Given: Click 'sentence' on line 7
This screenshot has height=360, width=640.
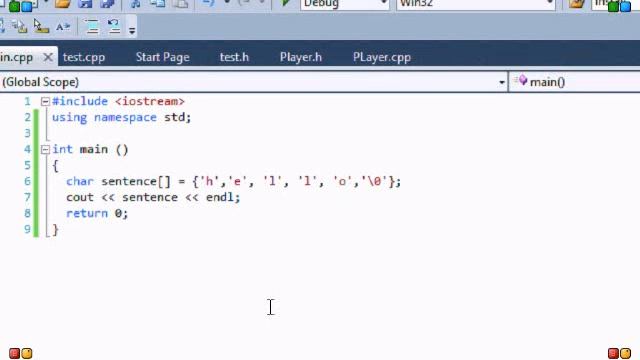Looking at the screenshot, I should tap(150, 197).
